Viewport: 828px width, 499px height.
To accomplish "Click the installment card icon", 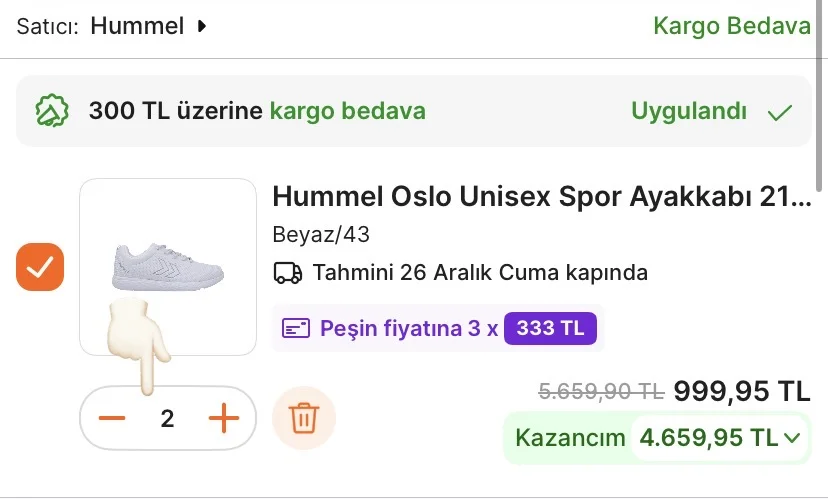I will click(x=296, y=328).
